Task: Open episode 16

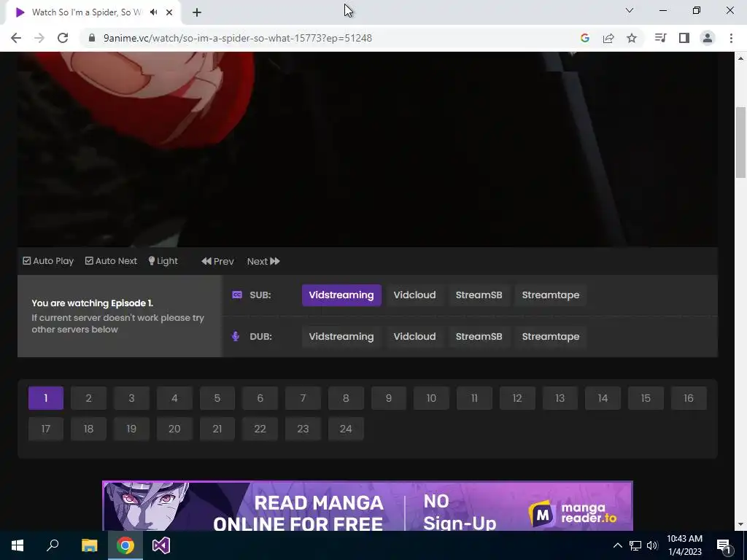Action: coord(689,398)
